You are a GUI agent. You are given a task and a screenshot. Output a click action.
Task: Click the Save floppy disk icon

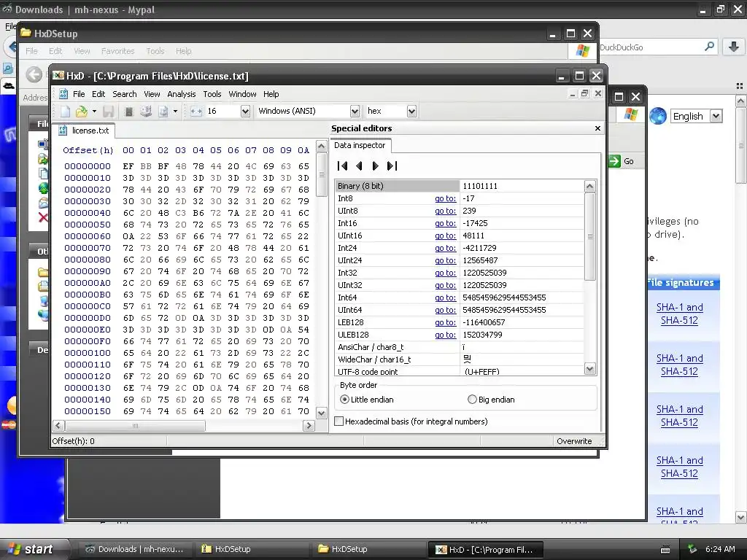(109, 112)
